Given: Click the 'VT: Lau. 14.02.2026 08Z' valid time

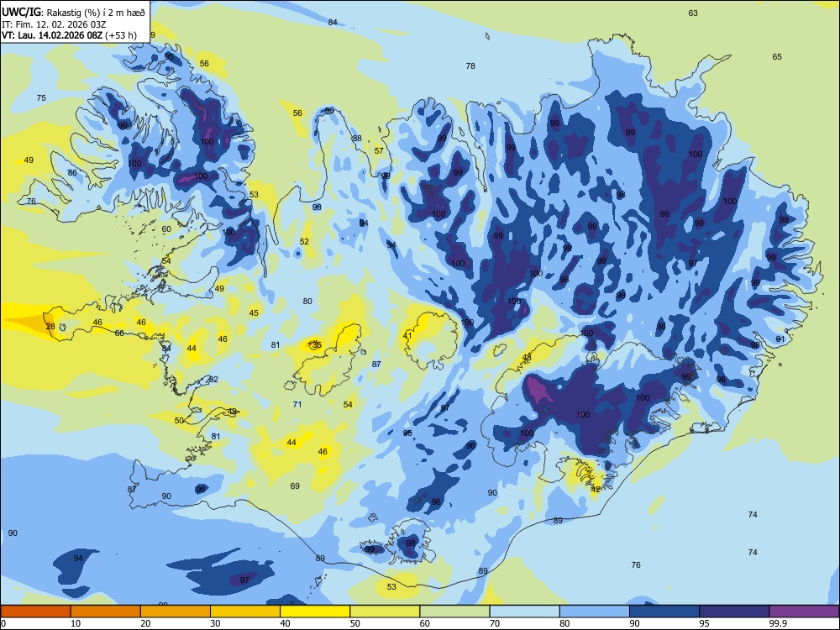Looking at the screenshot, I should (x=52, y=36).
